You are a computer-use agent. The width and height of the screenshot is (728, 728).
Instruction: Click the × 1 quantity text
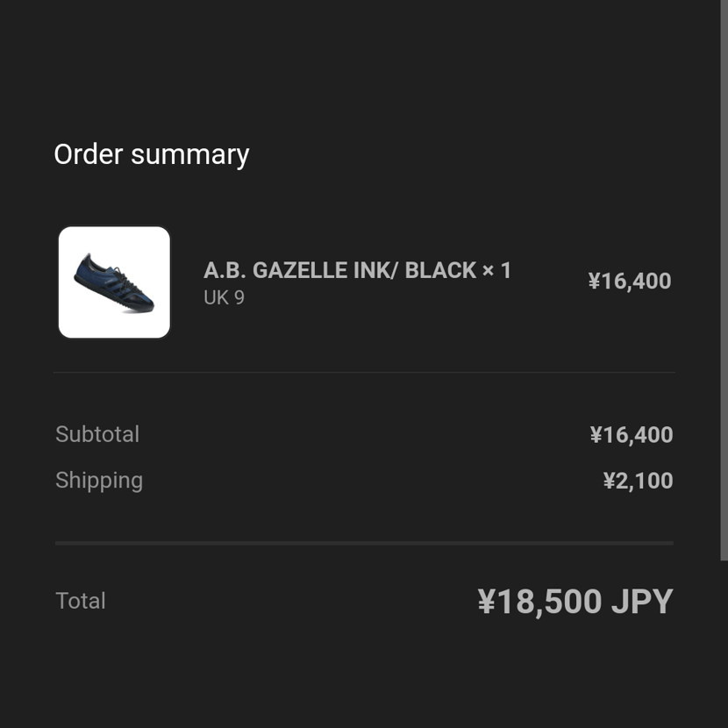click(496, 270)
